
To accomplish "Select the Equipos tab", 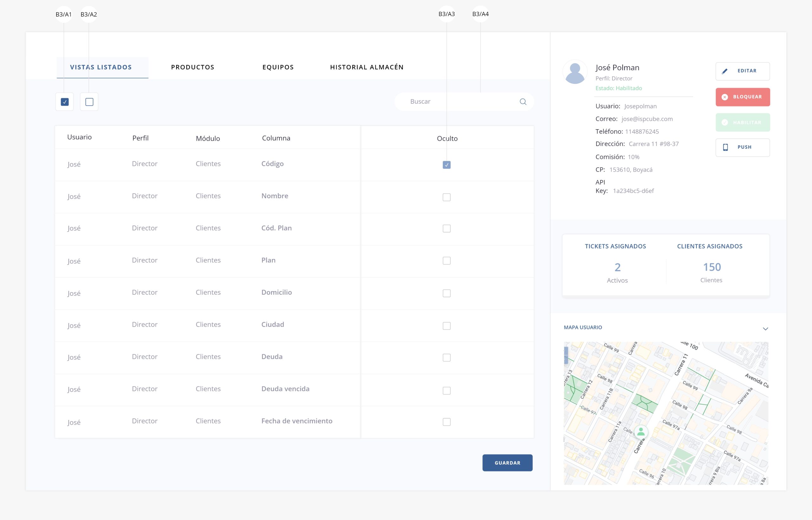I will [x=278, y=67].
